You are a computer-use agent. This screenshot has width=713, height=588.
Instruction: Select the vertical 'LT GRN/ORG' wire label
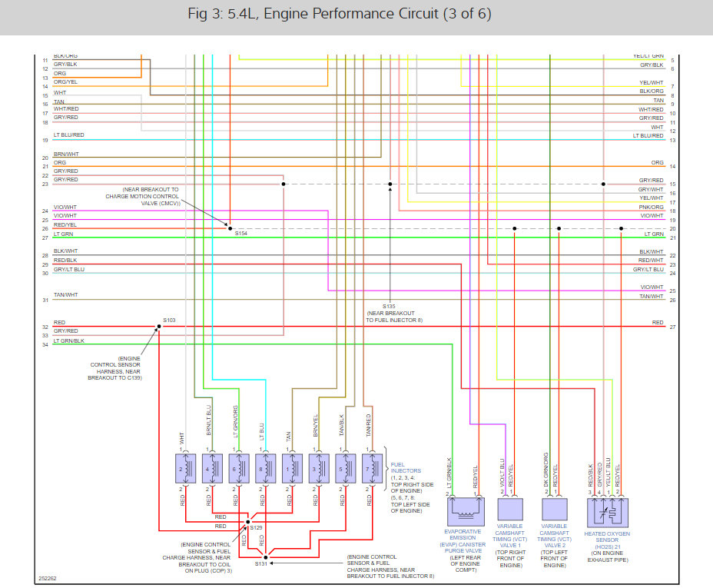pyautogui.click(x=236, y=421)
